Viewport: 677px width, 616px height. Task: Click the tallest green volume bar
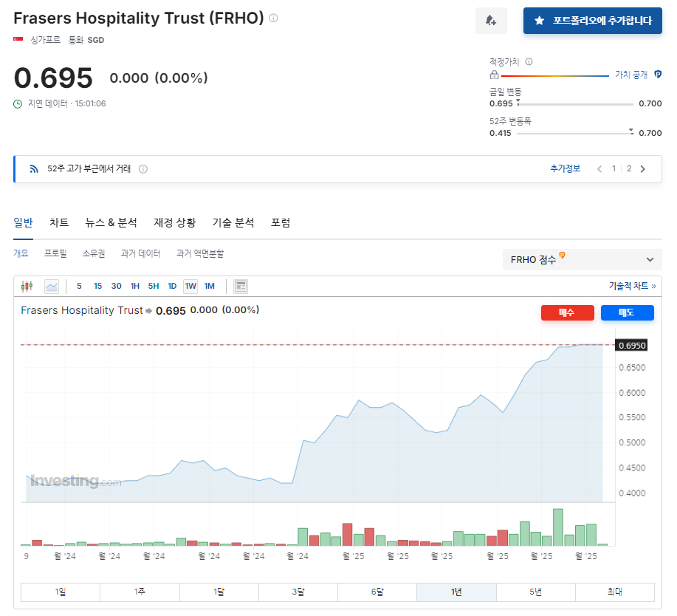coord(558,527)
